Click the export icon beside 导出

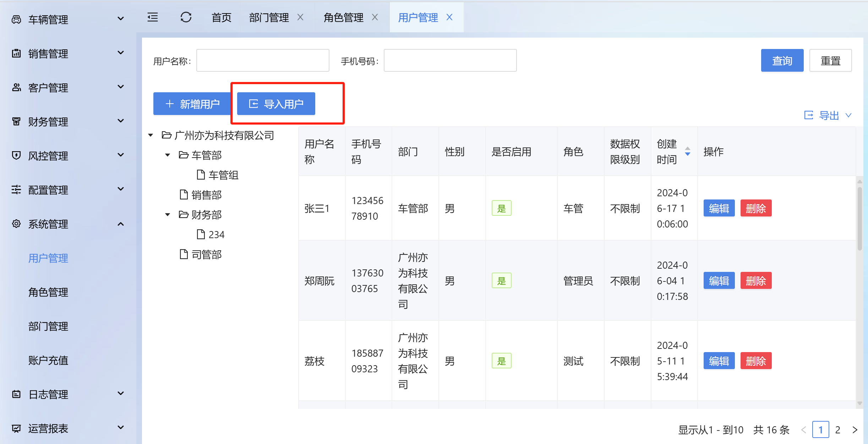[x=808, y=115]
